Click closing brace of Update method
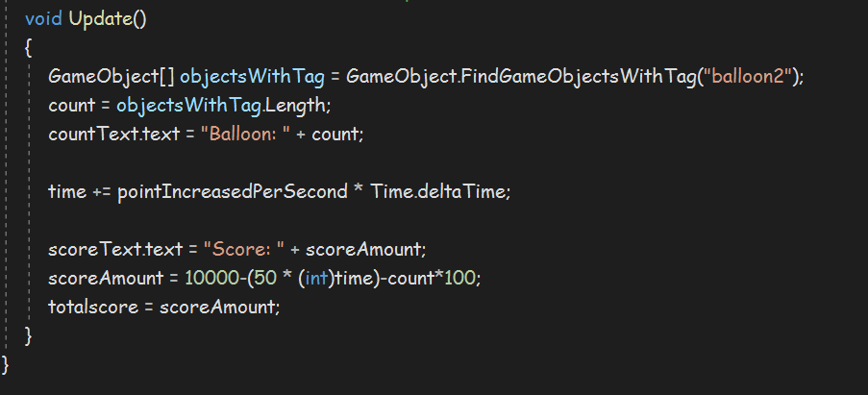The width and height of the screenshot is (868, 395). point(28,335)
